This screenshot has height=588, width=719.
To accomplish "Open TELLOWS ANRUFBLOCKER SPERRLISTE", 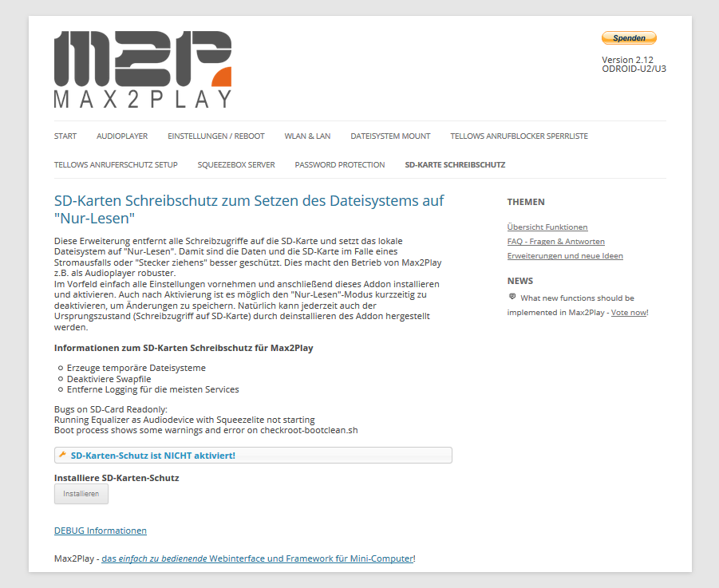I will (519, 136).
